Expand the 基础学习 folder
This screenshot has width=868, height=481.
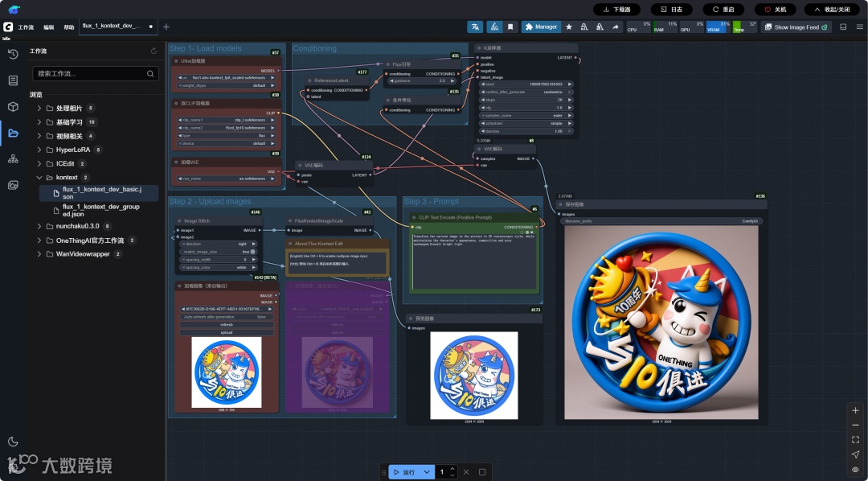click(x=39, y=122)
